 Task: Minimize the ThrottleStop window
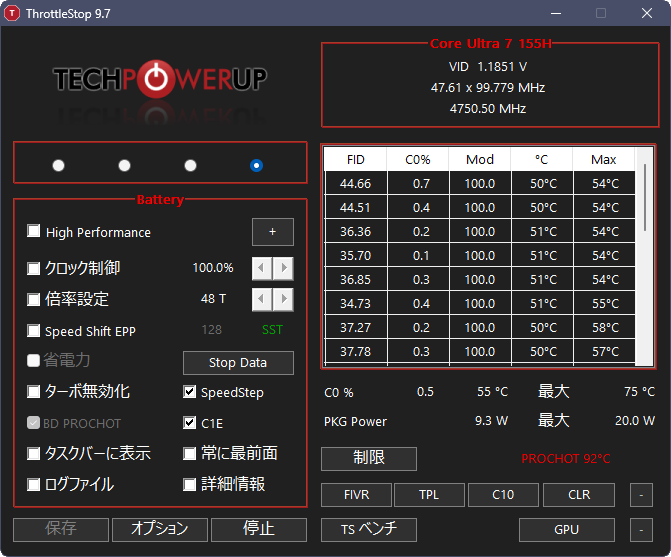click(556, 13)
